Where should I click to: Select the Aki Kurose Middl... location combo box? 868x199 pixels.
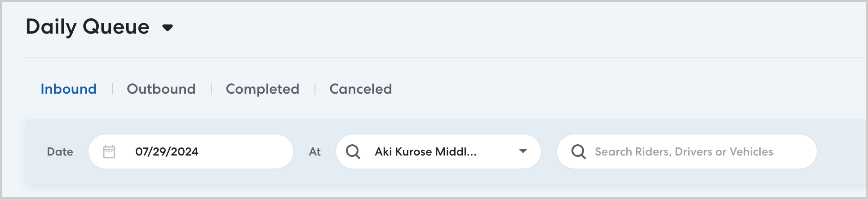click(425, 151)
